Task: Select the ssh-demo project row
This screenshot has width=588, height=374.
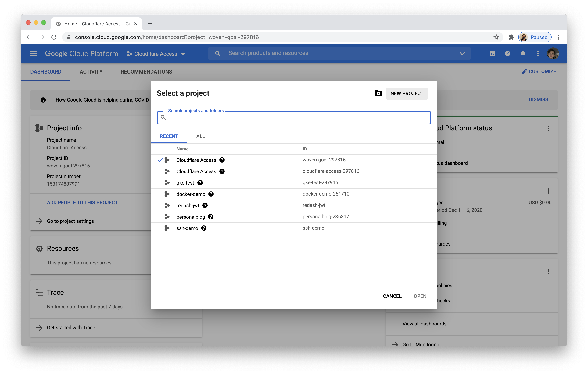Action: (x=187, y=228)
